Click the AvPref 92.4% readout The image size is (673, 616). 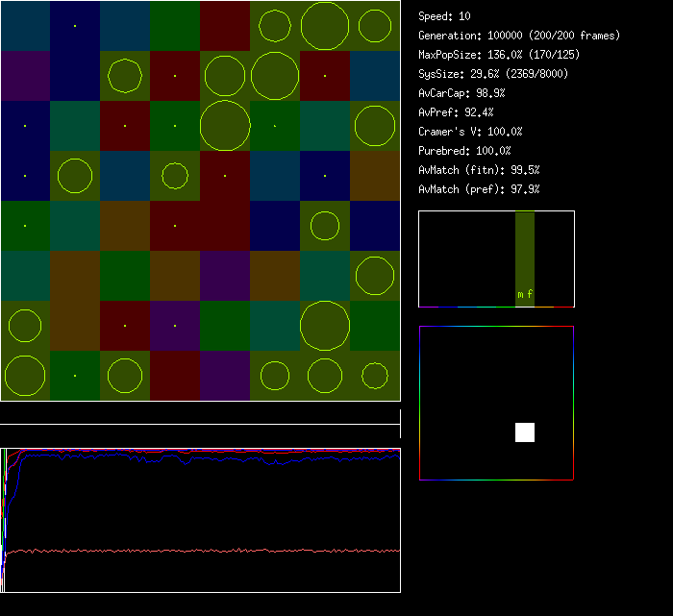pos(456,112)
